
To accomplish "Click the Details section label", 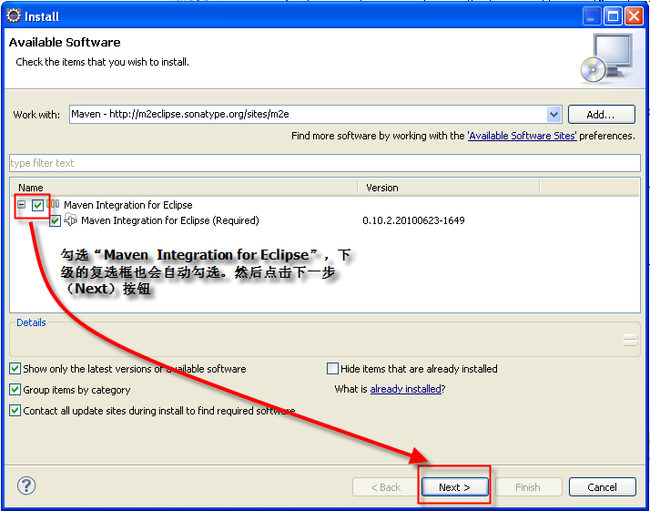I will 31,322.
